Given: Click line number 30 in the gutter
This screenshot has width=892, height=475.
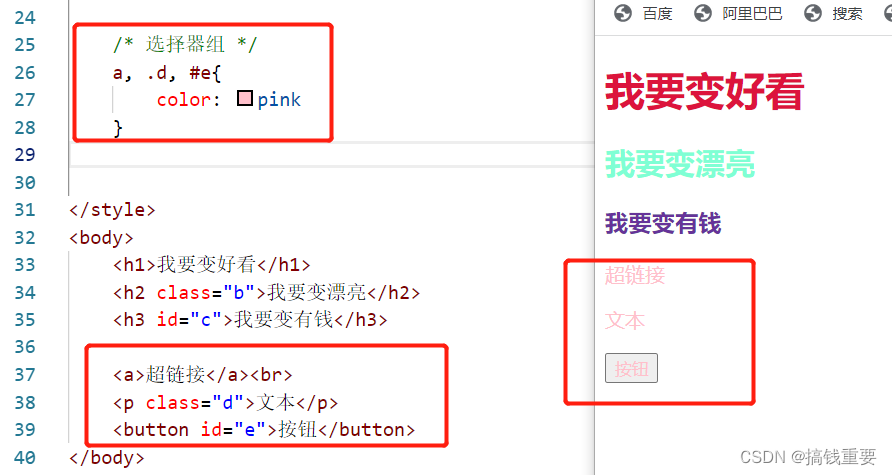Looking at the screenshot, I should [x=24, y=183].
